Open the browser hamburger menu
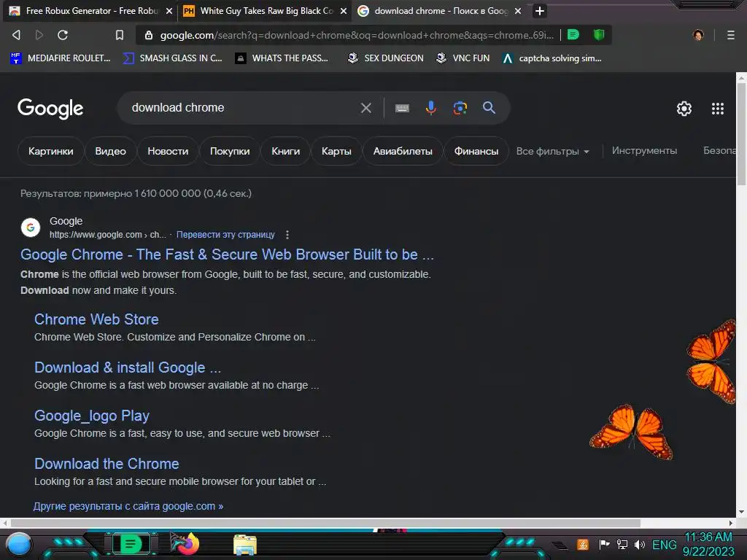Viewport: 747px width, 560px height. click(731, 35)
